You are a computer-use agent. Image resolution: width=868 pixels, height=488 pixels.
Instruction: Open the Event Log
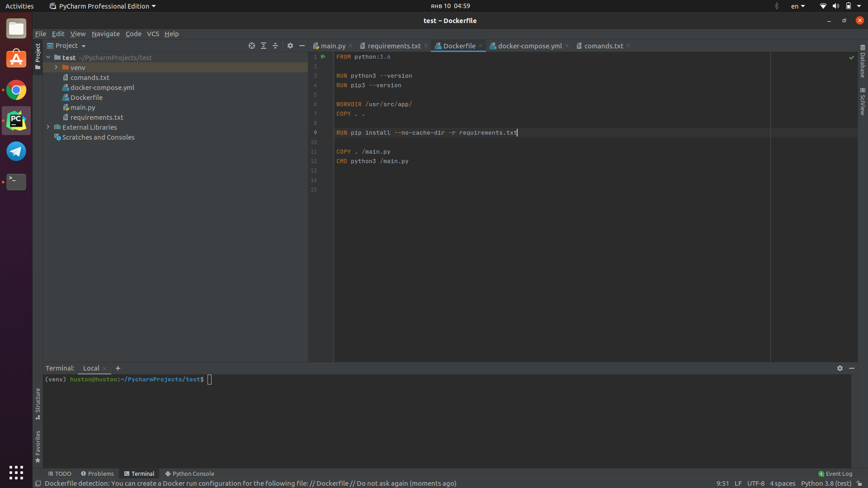coord(835,474)
